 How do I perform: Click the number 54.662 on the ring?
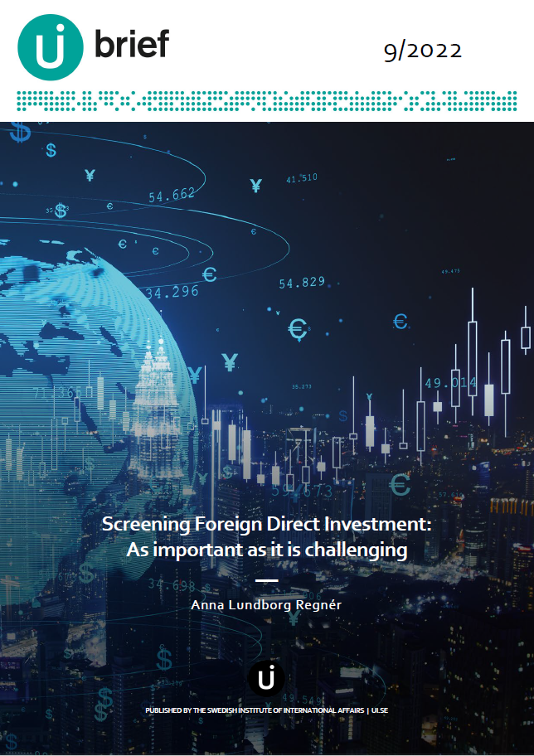[172, 195]
